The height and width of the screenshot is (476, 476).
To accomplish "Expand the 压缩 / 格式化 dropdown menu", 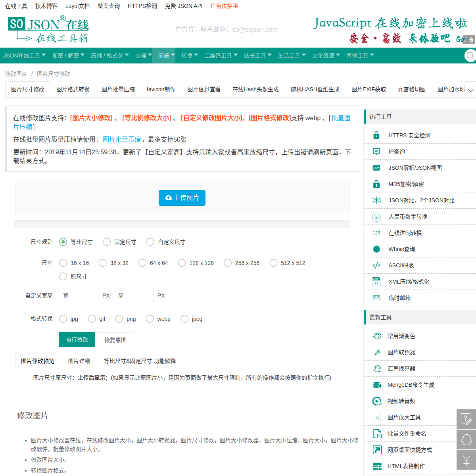I will [110, 56].
